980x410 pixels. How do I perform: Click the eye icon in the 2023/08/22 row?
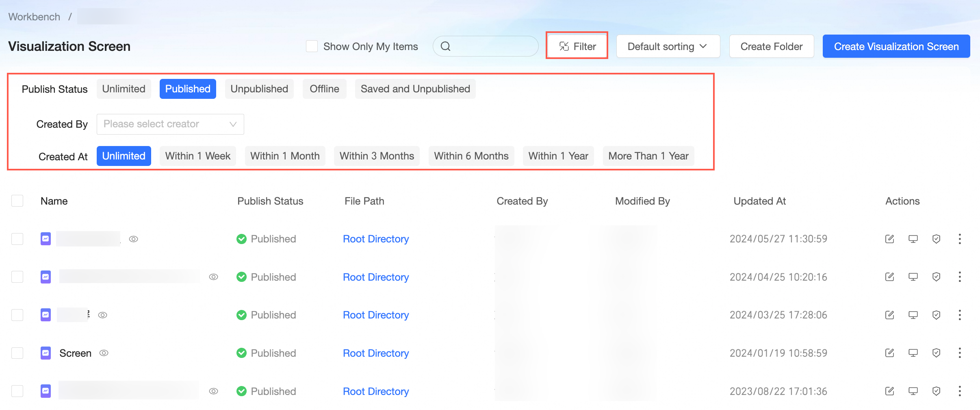(214, 391)
